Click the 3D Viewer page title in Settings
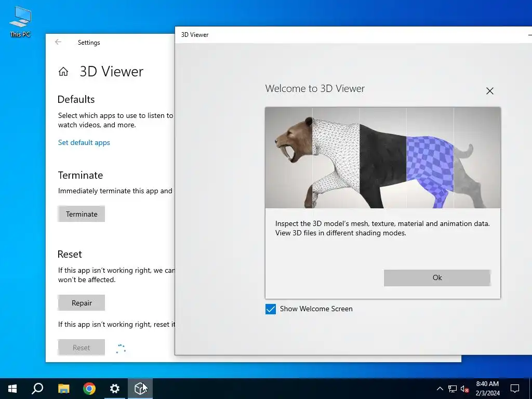The image size is (532, 399). [x=112, y=72]
